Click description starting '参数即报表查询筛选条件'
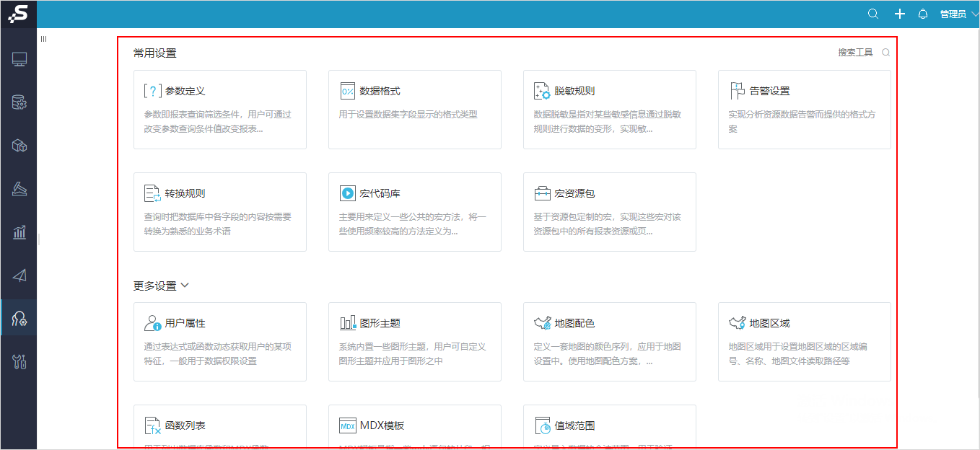Image resolution: width=980 pixels, height=450 pixels. (218, 122)
